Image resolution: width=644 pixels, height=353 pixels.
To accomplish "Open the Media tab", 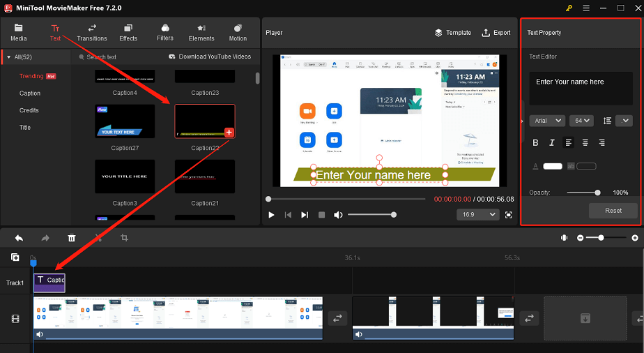I will (19, 33).
